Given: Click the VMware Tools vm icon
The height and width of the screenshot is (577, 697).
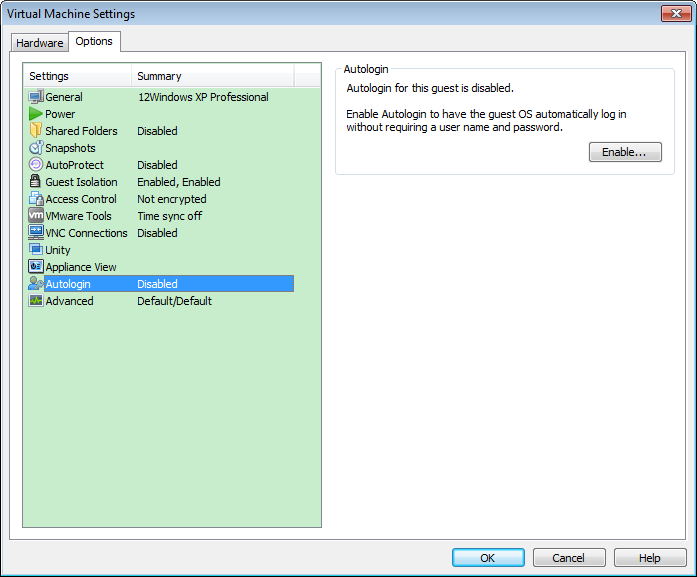Looking at the screenshot, I should (36, 215).
